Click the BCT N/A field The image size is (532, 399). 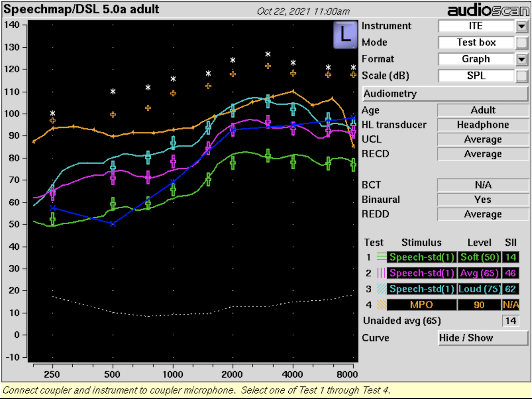(x=483, y=185)
